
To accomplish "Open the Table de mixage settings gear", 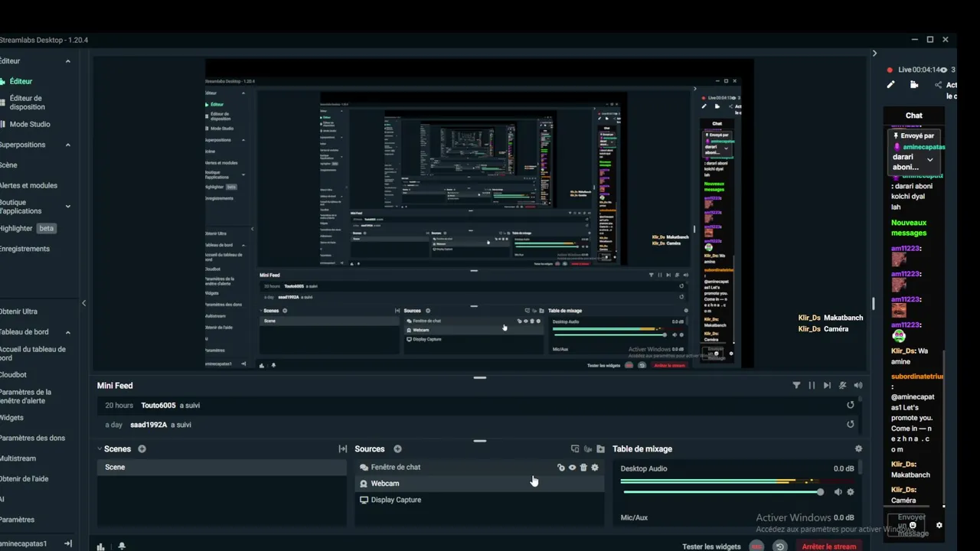I will [858, 449].
